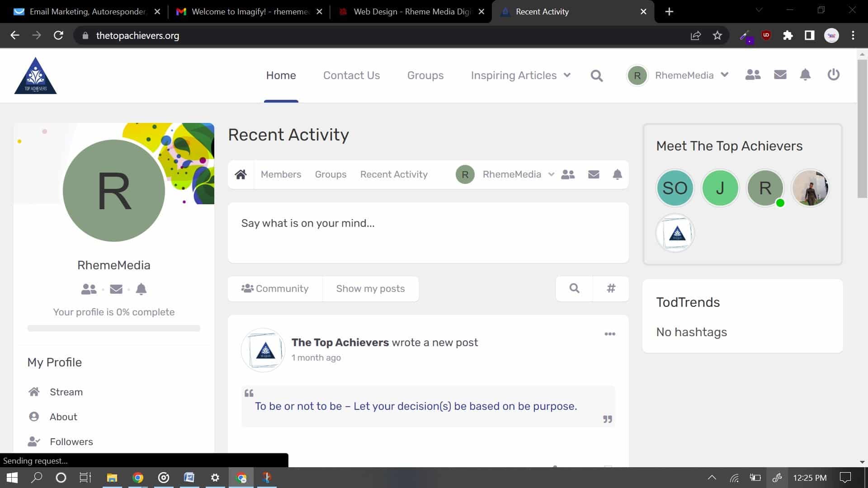Viewport: 868px width, 488px height.
Task: Open bell icon in activity toolbar
Action: tap(617, 174)
